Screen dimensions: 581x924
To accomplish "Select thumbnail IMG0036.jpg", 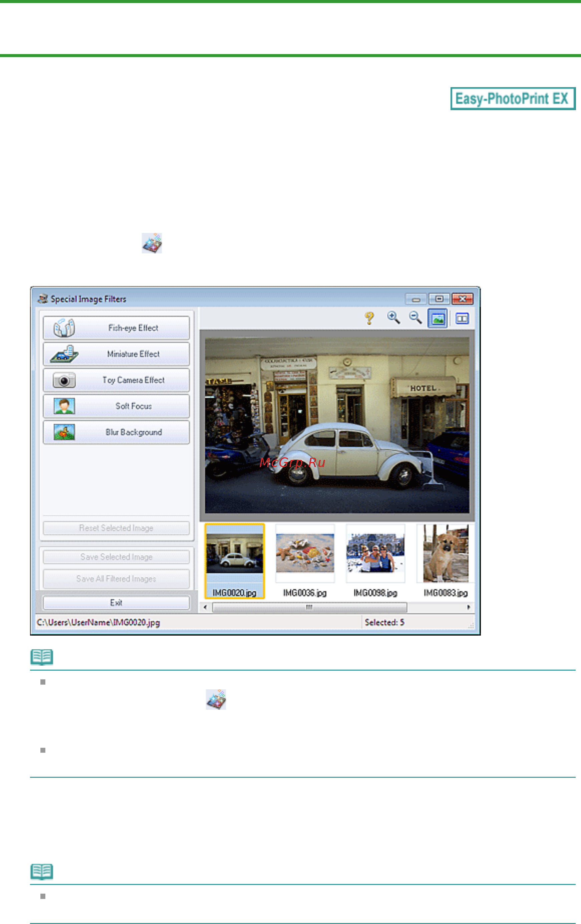I will (305, 560).
